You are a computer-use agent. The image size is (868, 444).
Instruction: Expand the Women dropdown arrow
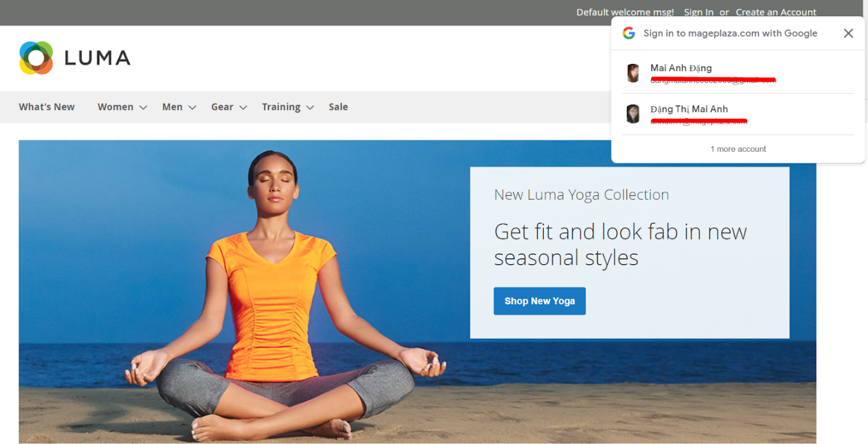[x=143, y=108]
